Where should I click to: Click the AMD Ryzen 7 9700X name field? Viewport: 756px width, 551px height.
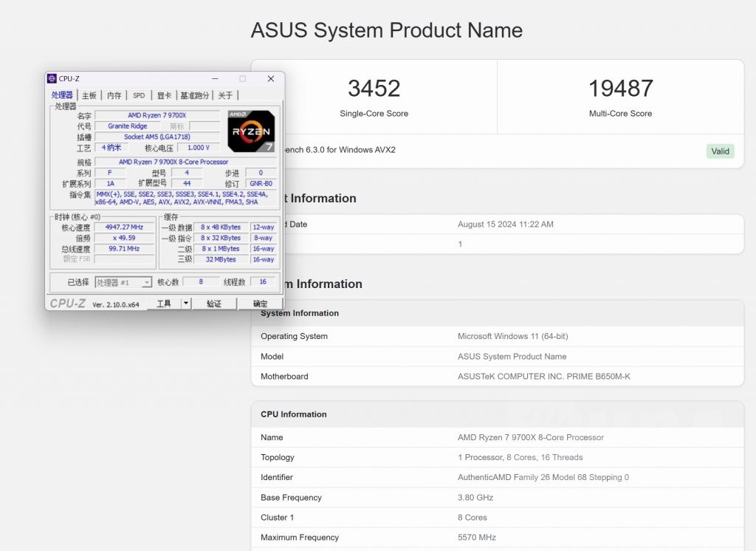157,115
